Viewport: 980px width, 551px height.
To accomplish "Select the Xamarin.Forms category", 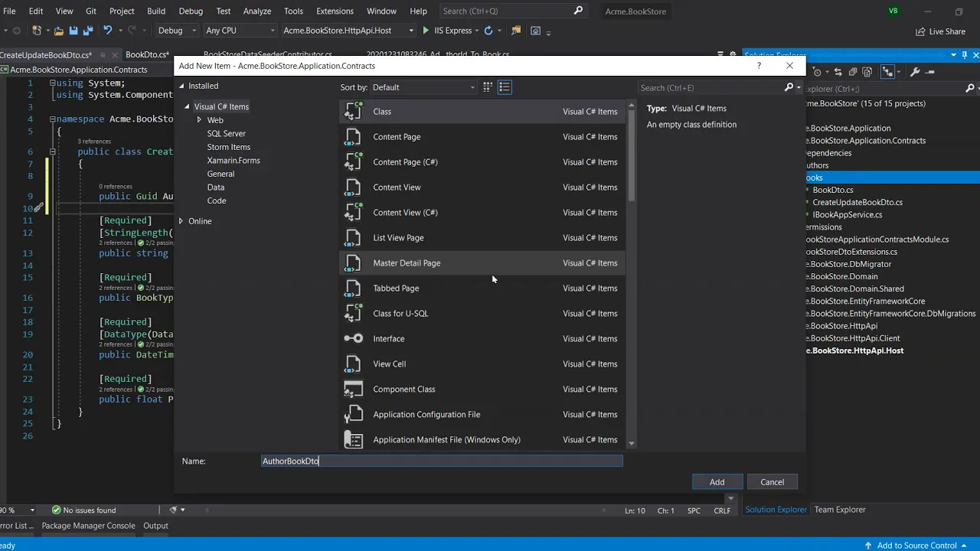I will point(234,161).
